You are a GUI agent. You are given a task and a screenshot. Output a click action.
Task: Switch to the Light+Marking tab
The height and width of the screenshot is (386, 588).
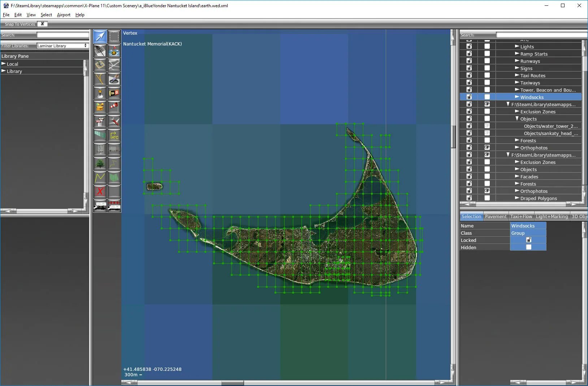(x=552, y=216)
